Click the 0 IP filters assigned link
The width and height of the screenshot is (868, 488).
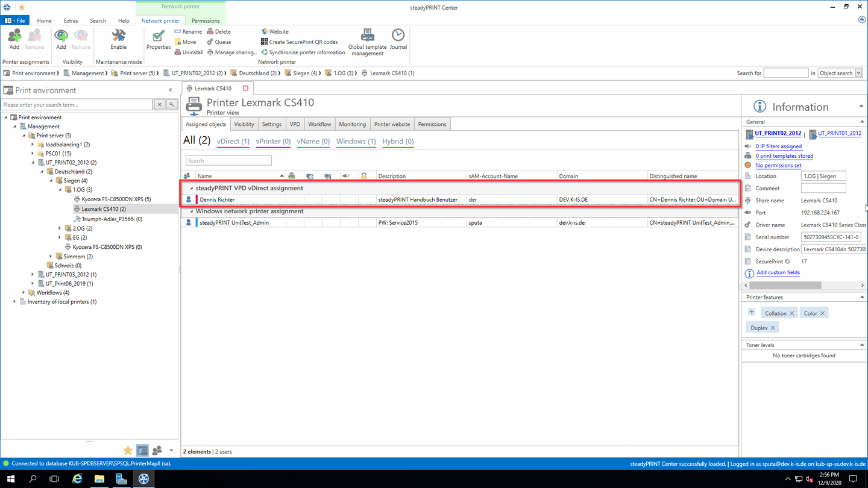(778, 146)
